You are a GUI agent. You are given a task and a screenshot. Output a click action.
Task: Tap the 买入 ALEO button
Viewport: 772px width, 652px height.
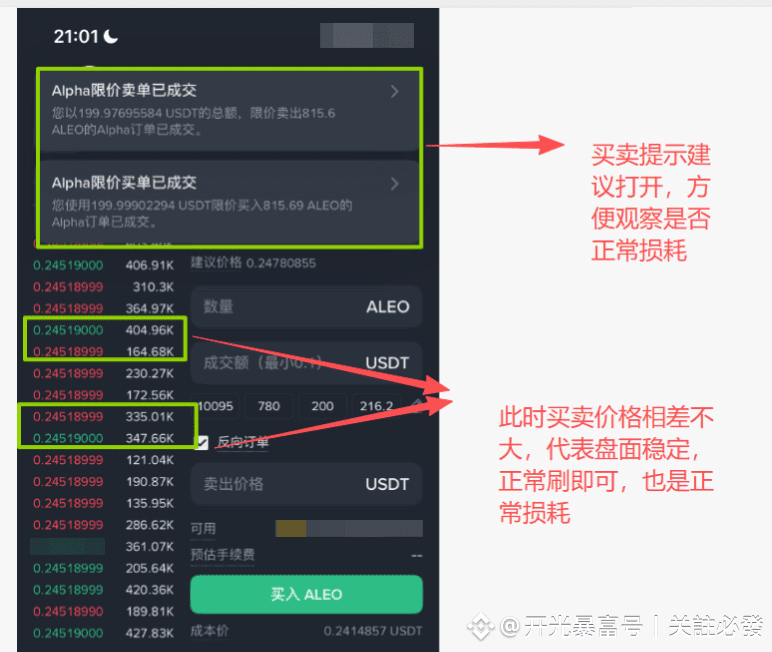coord(306,594)
